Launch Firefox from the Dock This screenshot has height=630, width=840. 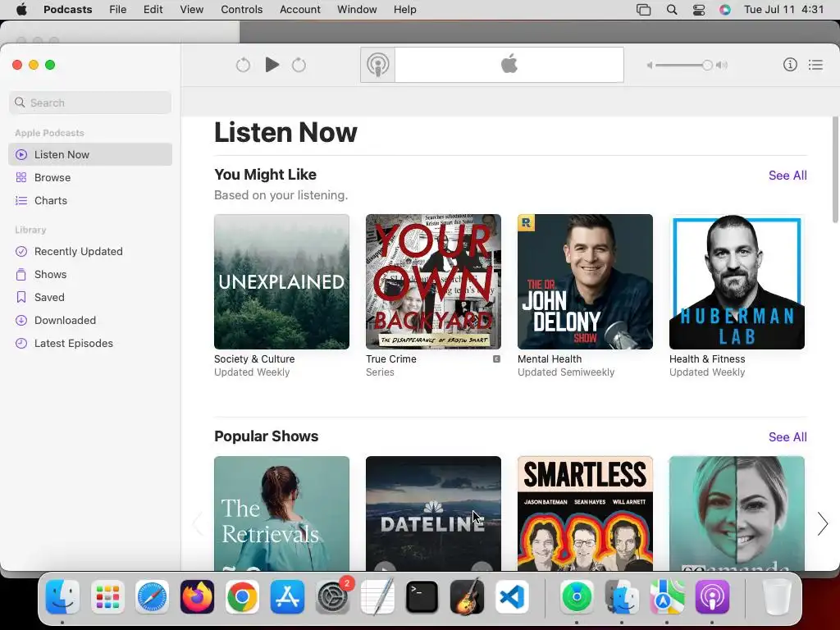point(197,597)
